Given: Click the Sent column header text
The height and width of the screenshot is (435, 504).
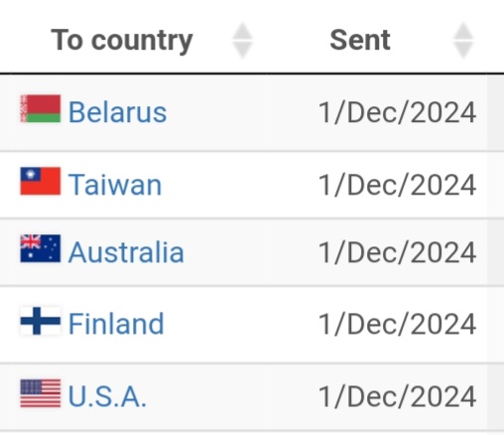Looking at the screenshot, I should coord(360,40).
